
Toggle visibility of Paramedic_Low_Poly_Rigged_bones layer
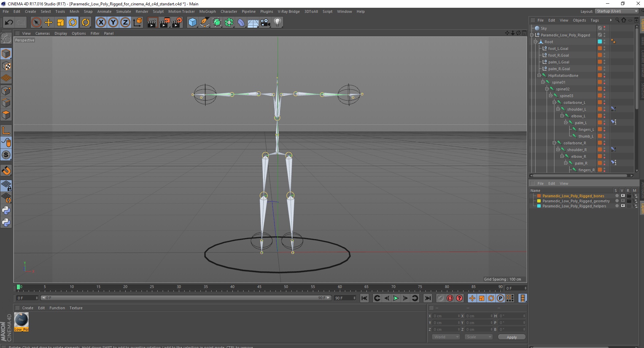pos(623,196)
